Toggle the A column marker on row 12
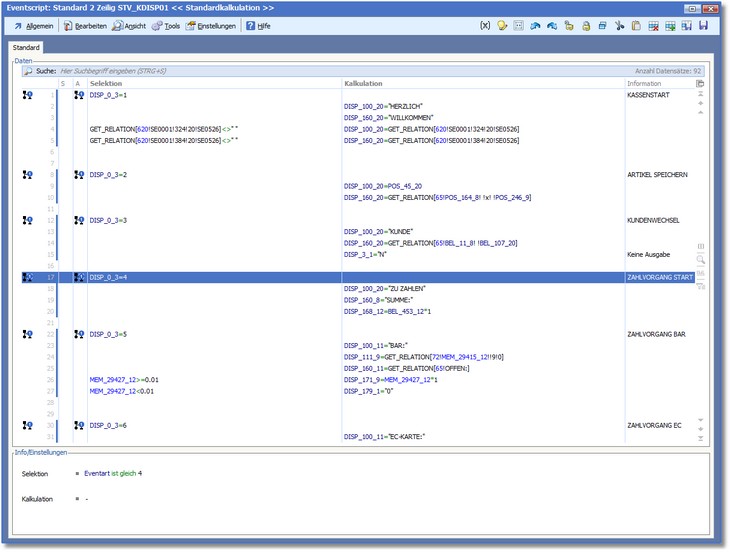 coord(78,220)
